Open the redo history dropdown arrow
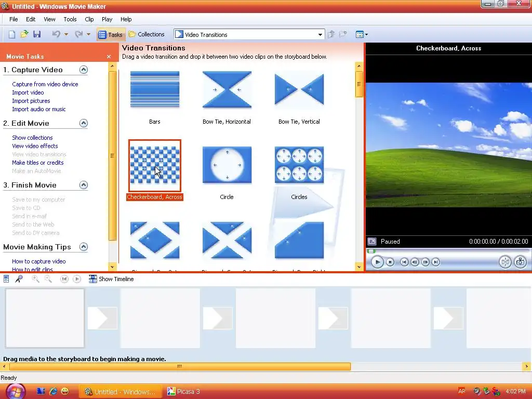The height and width of the screenshot is (399, 532). [88, 34]
